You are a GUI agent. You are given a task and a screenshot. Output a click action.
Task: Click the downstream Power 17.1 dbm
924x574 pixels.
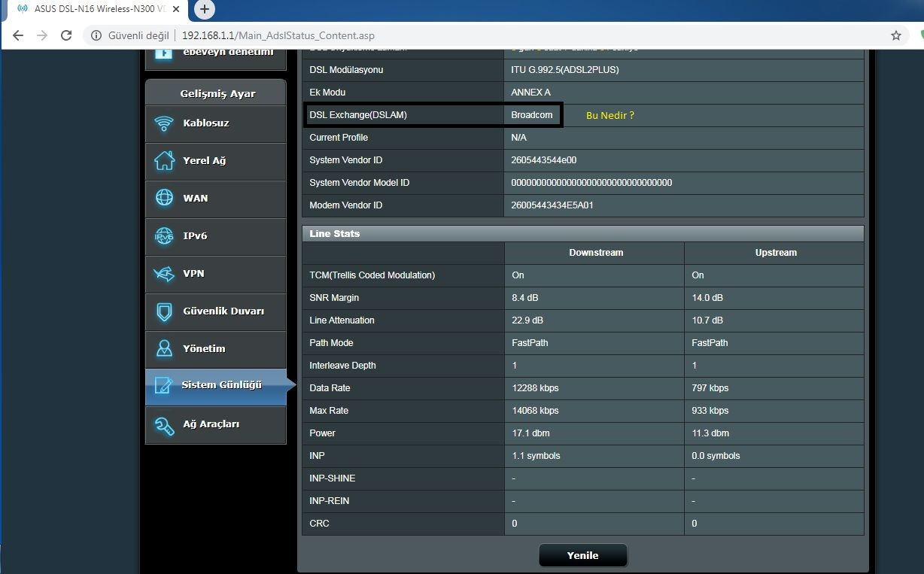tap(530, 433)
